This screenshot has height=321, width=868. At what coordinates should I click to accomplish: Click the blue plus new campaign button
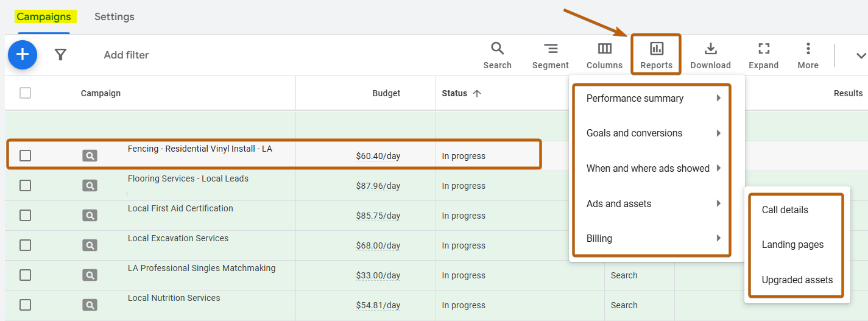(23, 55)
